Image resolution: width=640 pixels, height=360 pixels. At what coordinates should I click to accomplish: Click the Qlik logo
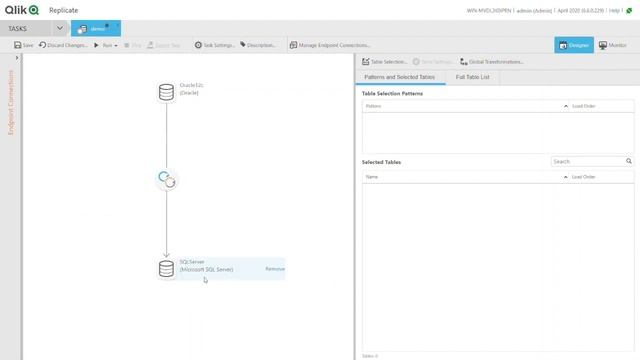22,10
